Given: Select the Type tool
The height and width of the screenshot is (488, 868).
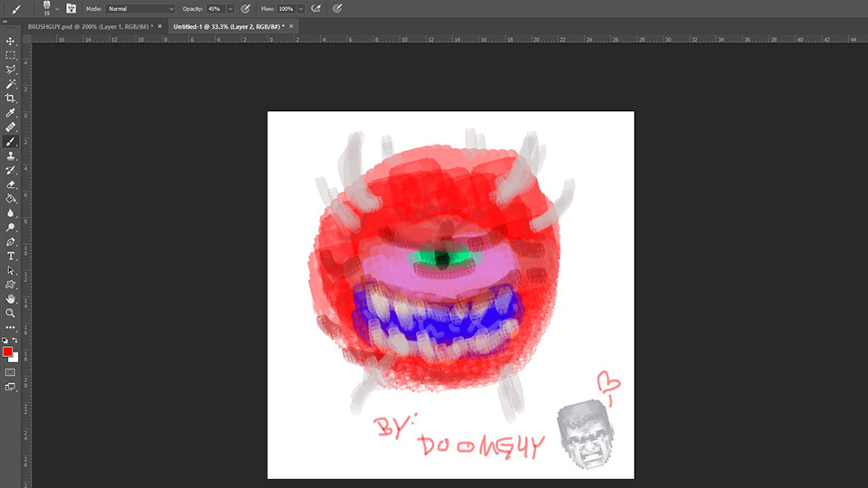Looking at the screenshot, I should (10, 256).
